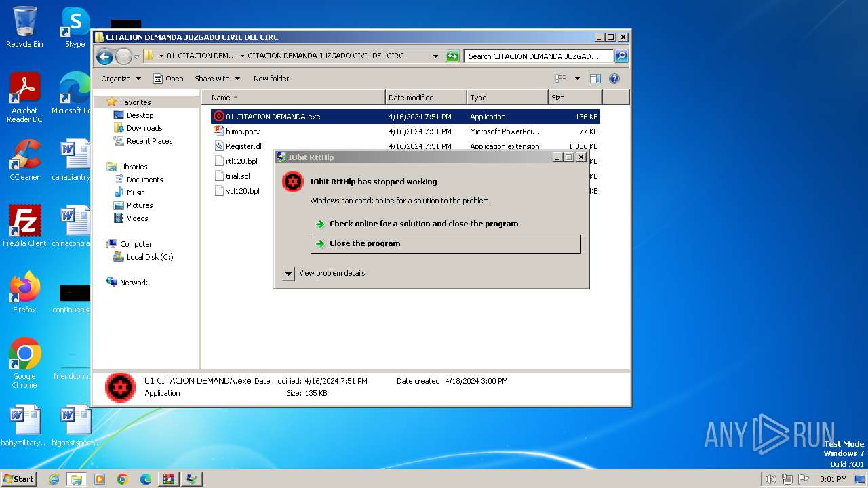The width and height of the screenshot is (868, 488).
Task: Expand the address bar history dropdown
Action: (435, 56)
